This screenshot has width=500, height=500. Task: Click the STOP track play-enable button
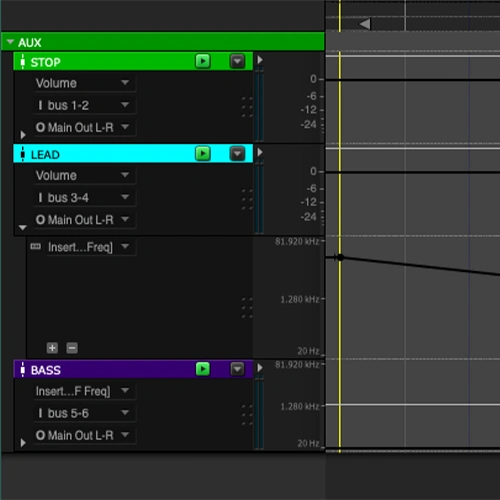(x=203, y=61)
